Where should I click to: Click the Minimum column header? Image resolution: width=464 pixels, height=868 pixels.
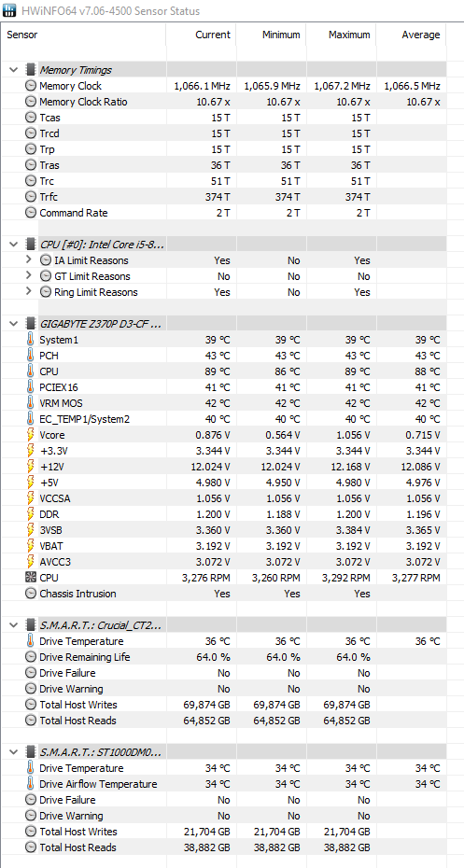pos(271,35)
